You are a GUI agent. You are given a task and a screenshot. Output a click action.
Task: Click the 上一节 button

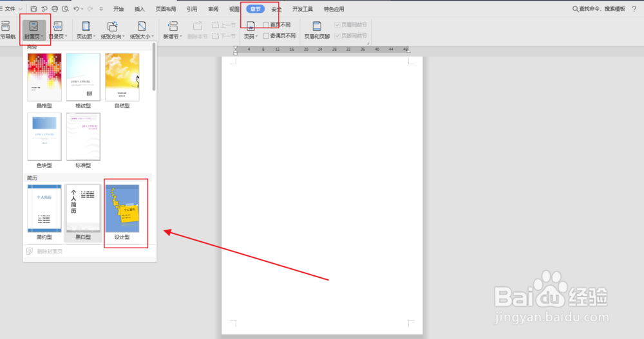coord(224,25)
